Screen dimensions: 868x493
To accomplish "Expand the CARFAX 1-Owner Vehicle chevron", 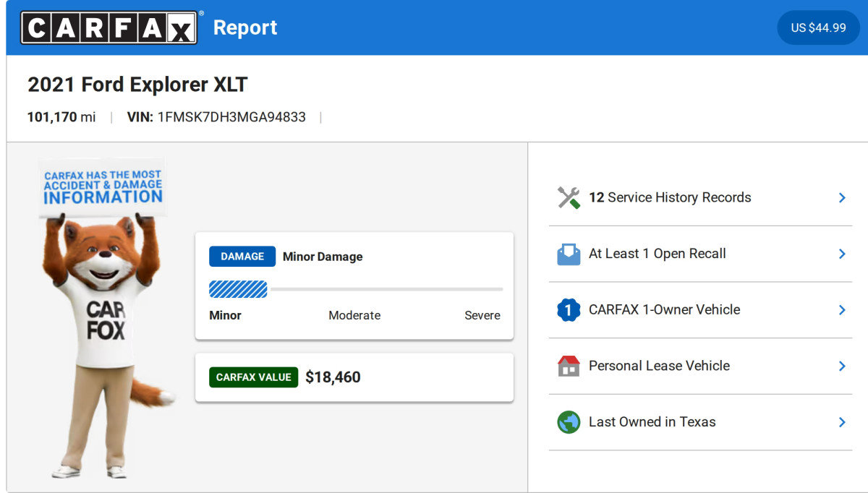I will (x=842, y=310).
